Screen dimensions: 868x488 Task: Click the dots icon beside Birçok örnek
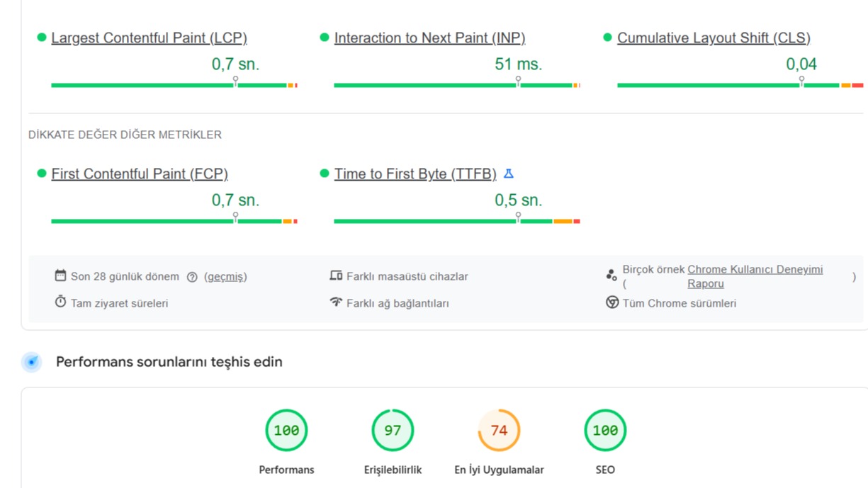(x=611, y=276)
